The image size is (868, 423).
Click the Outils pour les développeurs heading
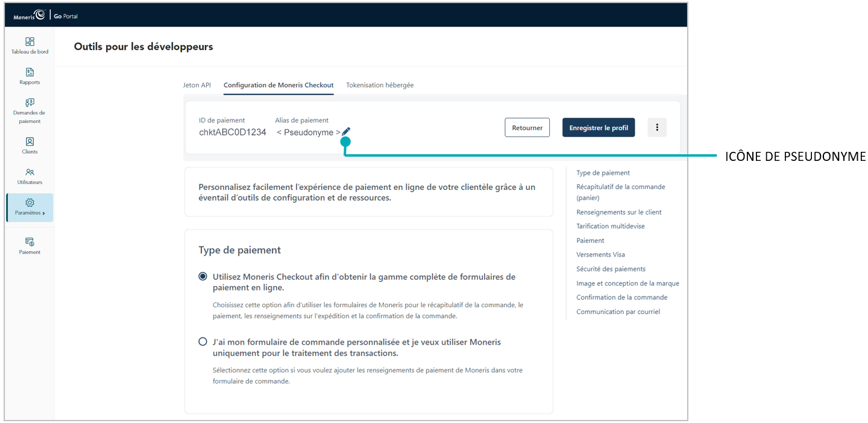coord(143,46)
